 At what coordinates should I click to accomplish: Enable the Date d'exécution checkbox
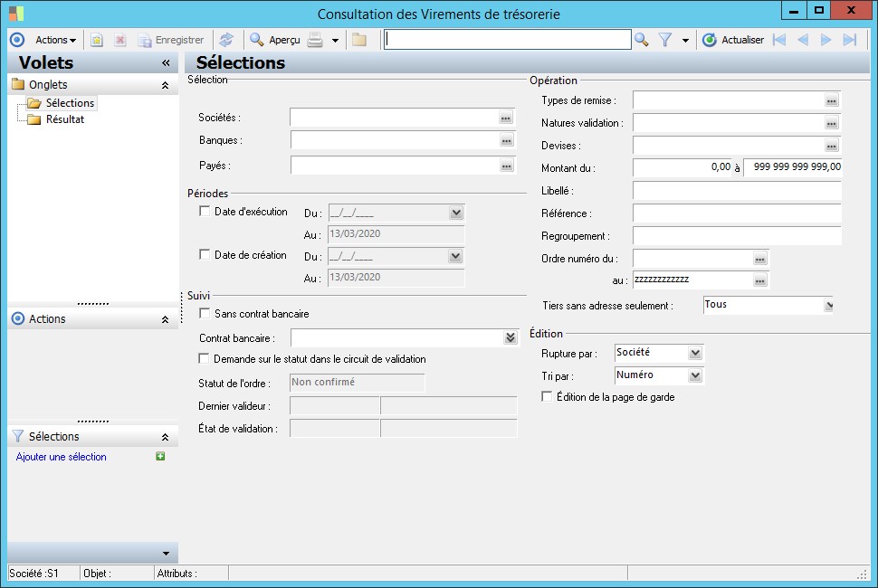(x=205, y=212)
